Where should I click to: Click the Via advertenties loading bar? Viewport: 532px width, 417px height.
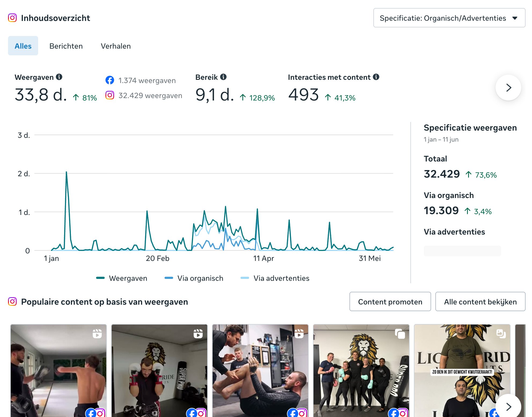(x=462, y=251)
